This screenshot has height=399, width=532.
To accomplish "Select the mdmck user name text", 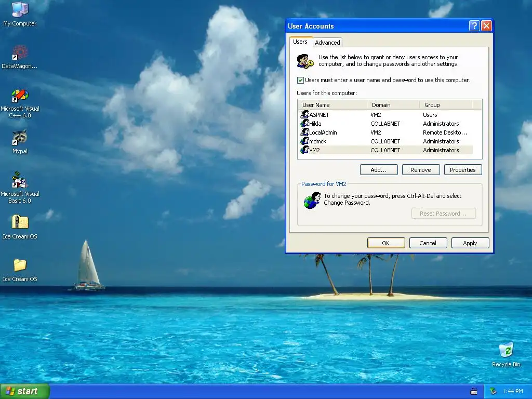I will (317, 141).
